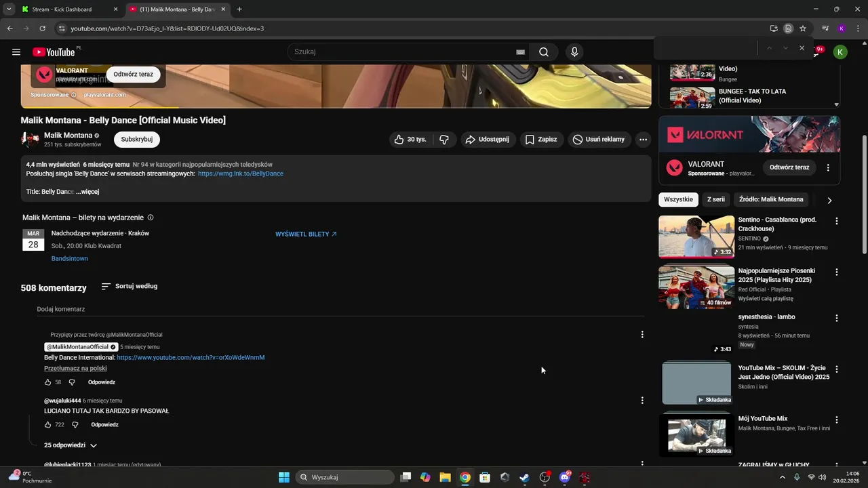Open info icon next to bilety na wydarzenie
Viewport: 868px width, 488px height.
(151, 218)
